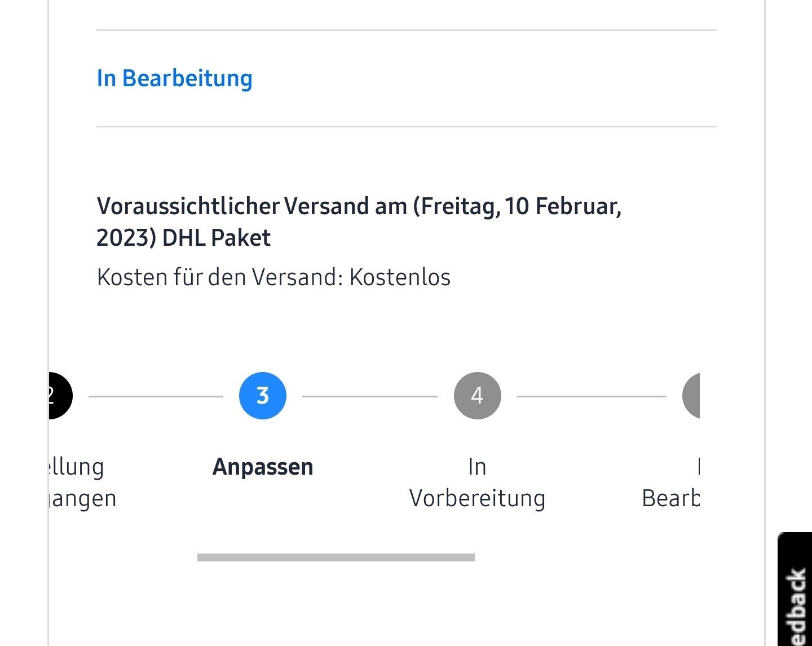Click 'Kosten für den Versand' label text
This screenshot has height=646, width=812.
pyautogui.click(x=220, y=277)
